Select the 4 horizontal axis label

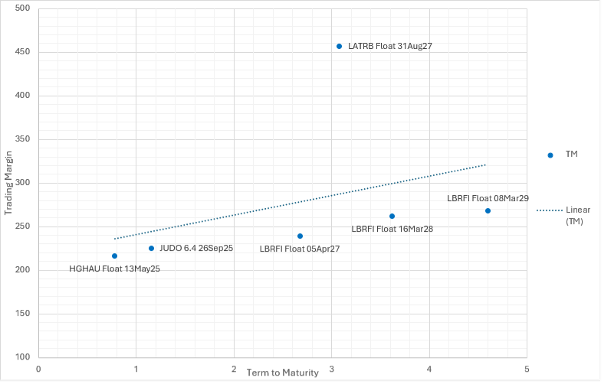click(x=429, y=369)
